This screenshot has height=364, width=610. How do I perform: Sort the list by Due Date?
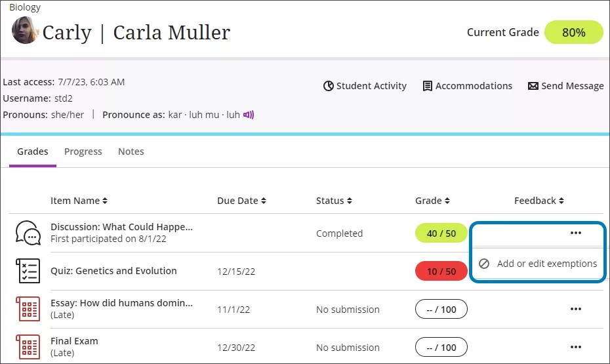pyautogui.click(x=241, y=201)
